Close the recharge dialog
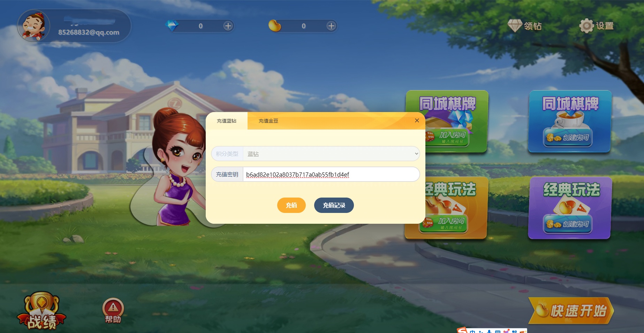Image resolution: width=644 pixels, height=333 pixels. coord(417,120)
